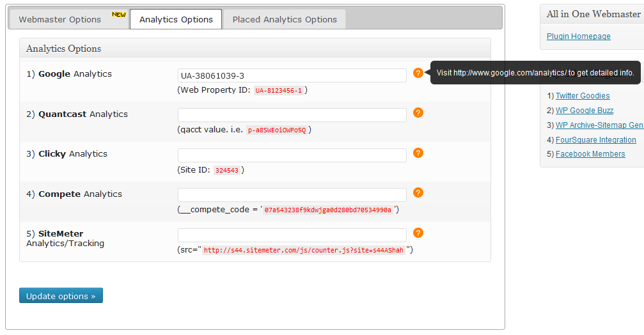Viewport: 644px width, 335px height.
Task: Open the FourSquare Integration link
Action: pyautogui.click(x=595, y=140)
